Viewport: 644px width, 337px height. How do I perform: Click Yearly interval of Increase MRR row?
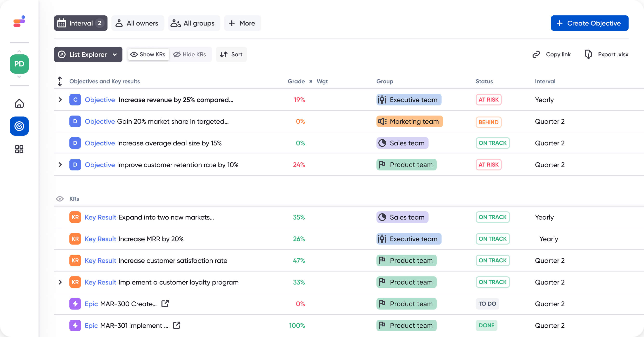[x=549, y=239]
